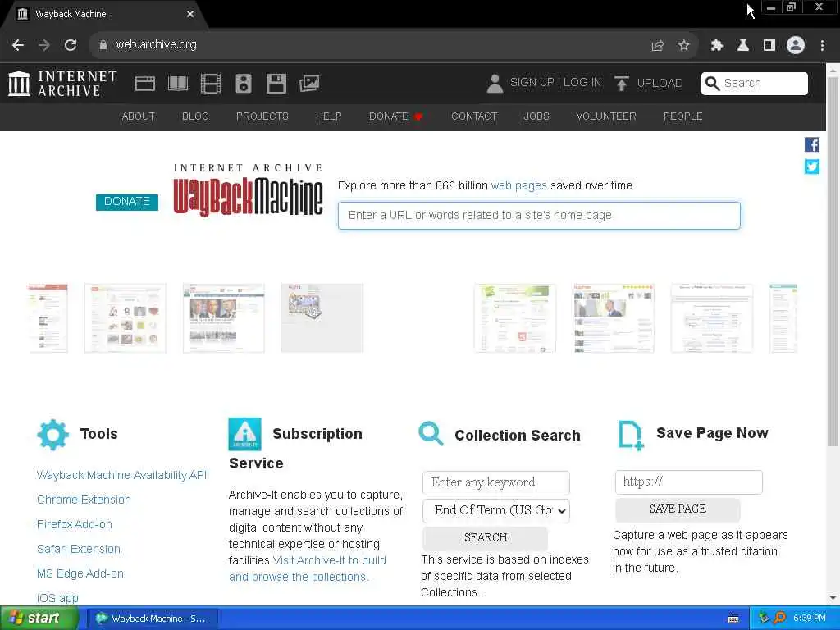Click Wayback Machine taskbar button
This screenshot has height=630, width=840.
[x=153, y=619]
